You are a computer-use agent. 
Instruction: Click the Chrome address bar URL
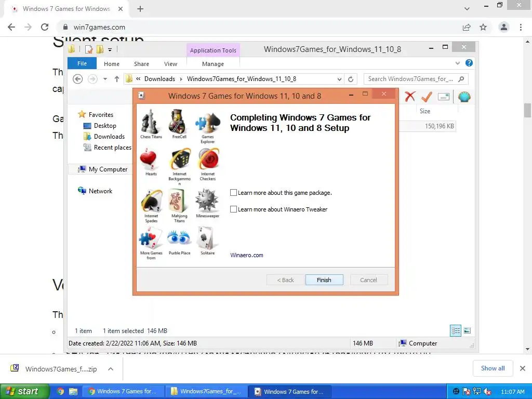[x=99, y=27]
